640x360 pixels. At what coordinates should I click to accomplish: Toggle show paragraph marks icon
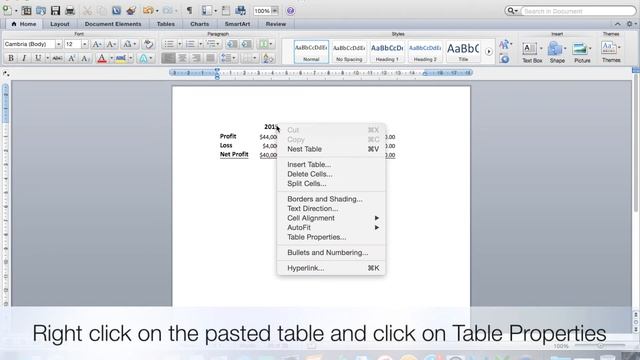tap(189, 11)
